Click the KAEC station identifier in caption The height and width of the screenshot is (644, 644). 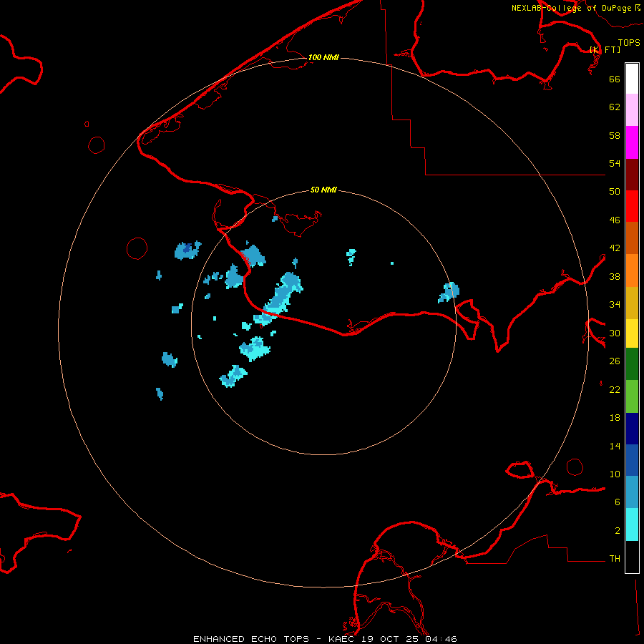343,639
